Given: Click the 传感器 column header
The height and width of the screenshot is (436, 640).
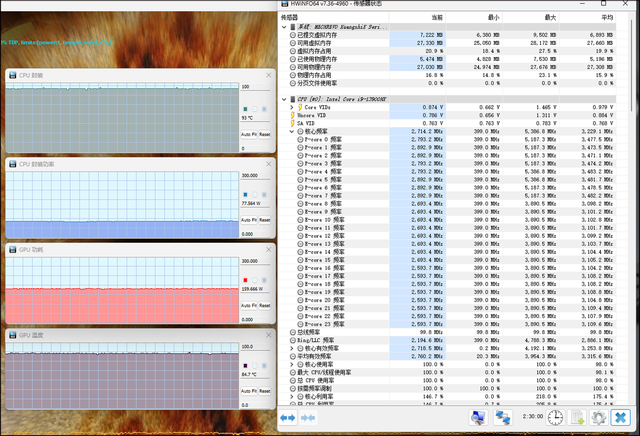Looking at the screenshot, I should 290,17.
